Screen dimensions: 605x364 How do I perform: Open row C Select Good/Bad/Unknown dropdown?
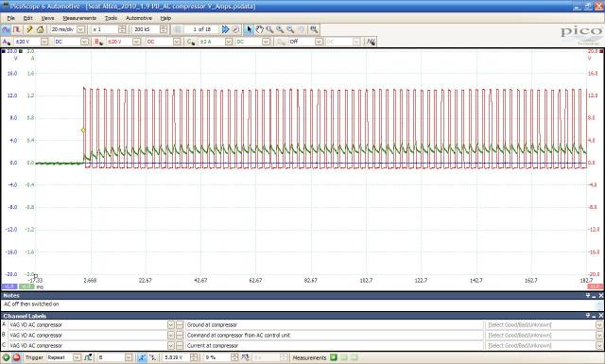pyautogui.click(x=598, y=346)
